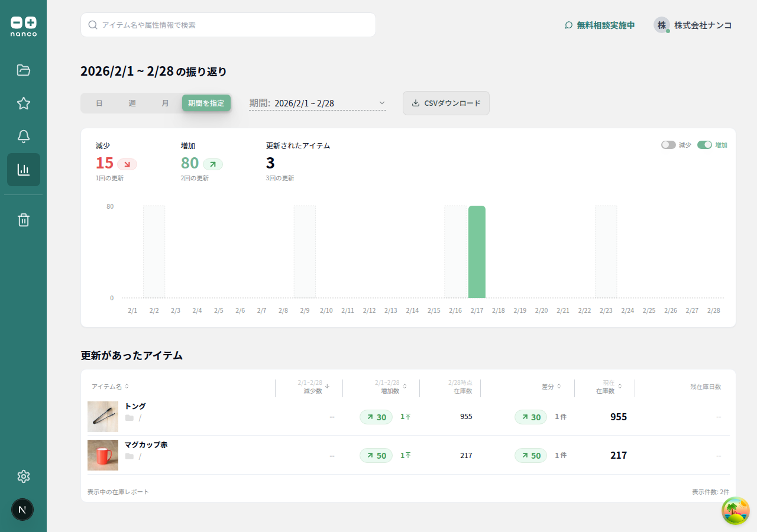The image size is (757, 532).
Task: Click the green 2/17 bar in chart
Action: pyautogui.click(x=477, y=252)
